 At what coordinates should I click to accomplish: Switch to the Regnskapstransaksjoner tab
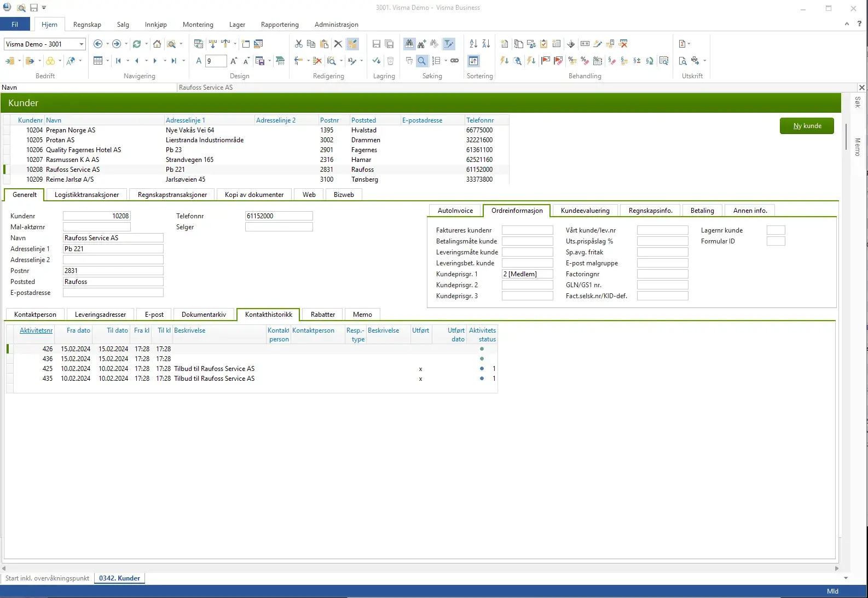172,195
